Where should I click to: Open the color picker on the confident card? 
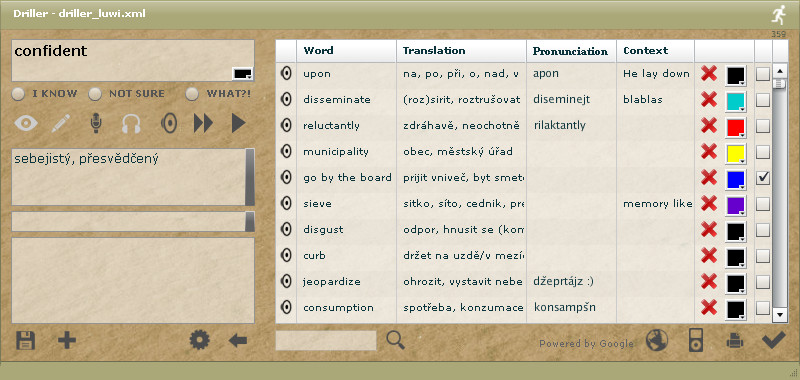coord(242,73)
